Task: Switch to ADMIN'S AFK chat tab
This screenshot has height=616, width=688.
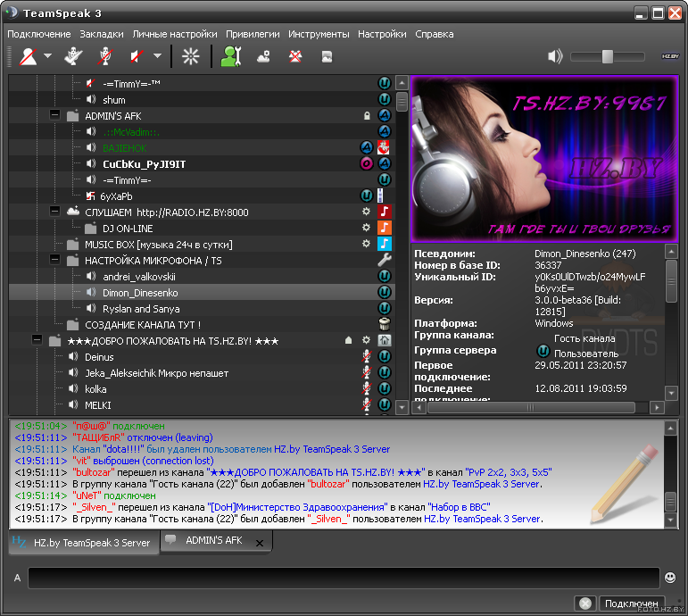Action: click(x=213, y=540)
